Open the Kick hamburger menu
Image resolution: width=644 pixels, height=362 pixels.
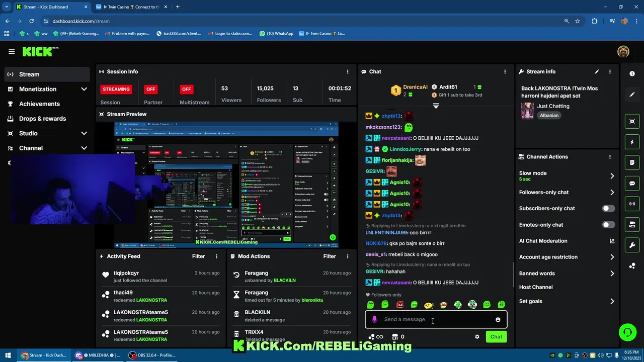pos(12,51)
